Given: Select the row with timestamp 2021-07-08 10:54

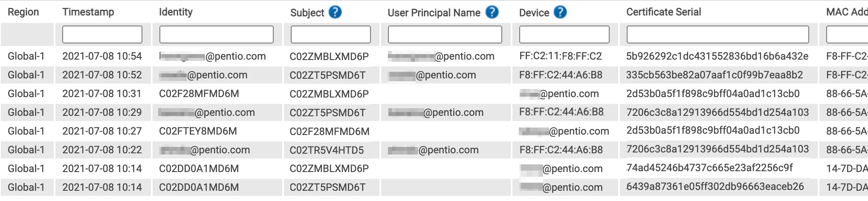Looking at the screenshot, I should click(x=434, y=56).
